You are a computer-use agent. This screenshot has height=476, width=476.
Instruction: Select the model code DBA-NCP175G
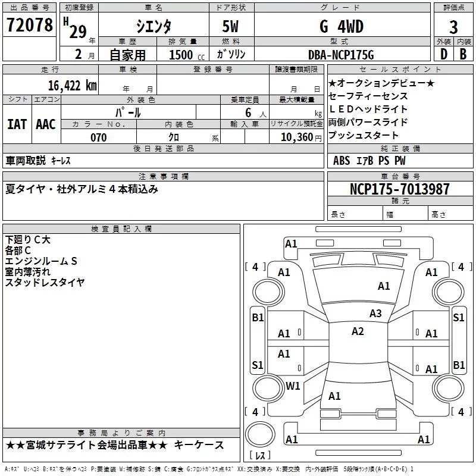coord(341,55)
